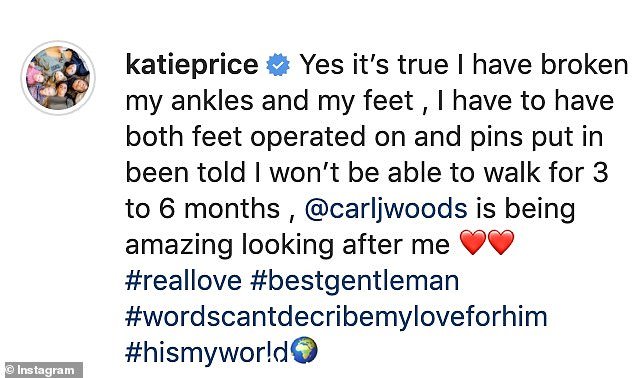Click the 'amazing looking after me' text
Screen dimensions: 634x378
click(287, 245)
